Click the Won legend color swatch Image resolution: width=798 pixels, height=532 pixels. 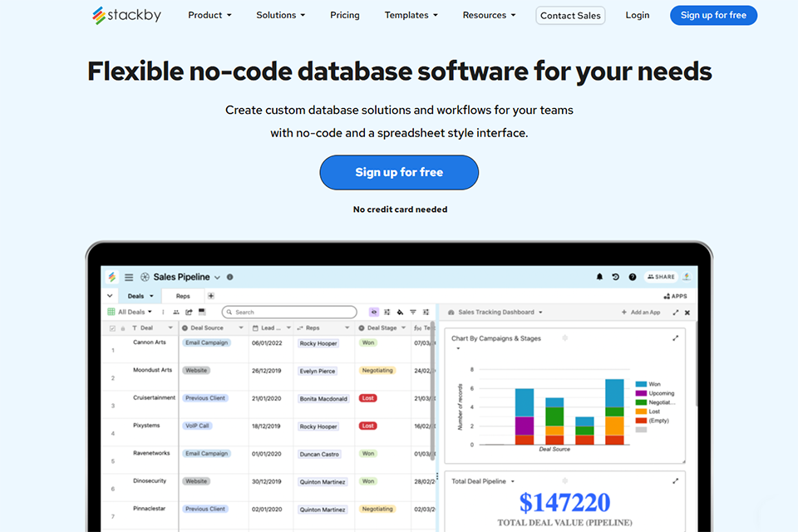641,384
